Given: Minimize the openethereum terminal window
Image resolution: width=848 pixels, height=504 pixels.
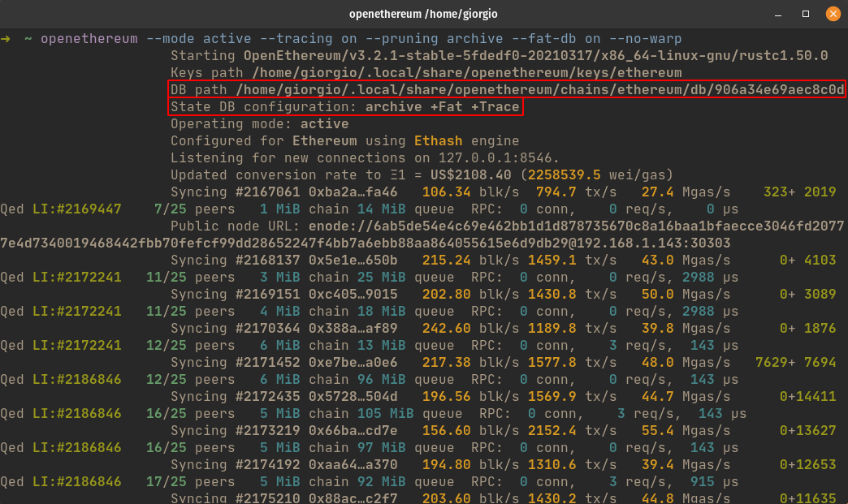Looking at the screenshot, I should pos(777,14).
